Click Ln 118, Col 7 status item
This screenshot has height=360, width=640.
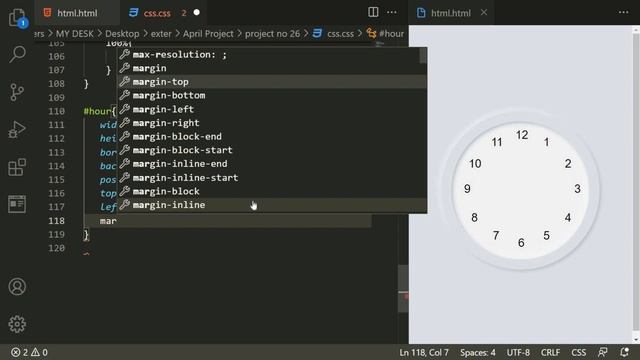[x=424, y=352]
